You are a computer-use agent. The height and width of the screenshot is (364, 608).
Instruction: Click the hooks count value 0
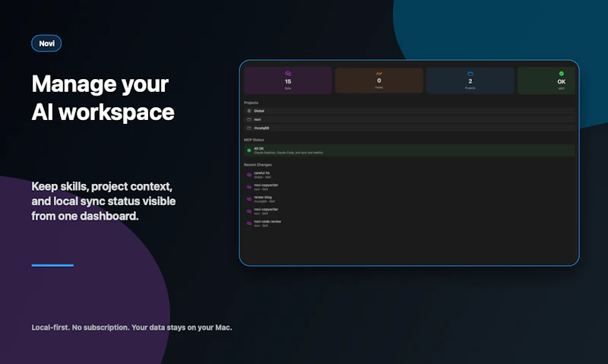pyautogui.click(x=378, y=81)
